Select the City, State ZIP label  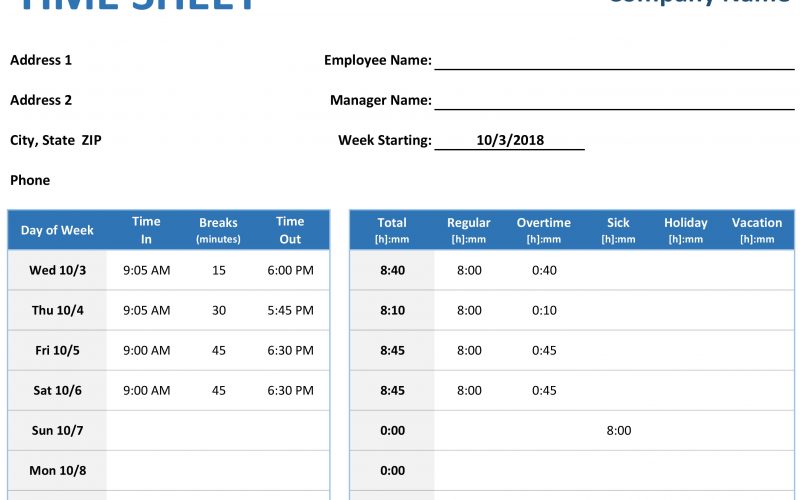pyautogui.click(x=56, y=140)
